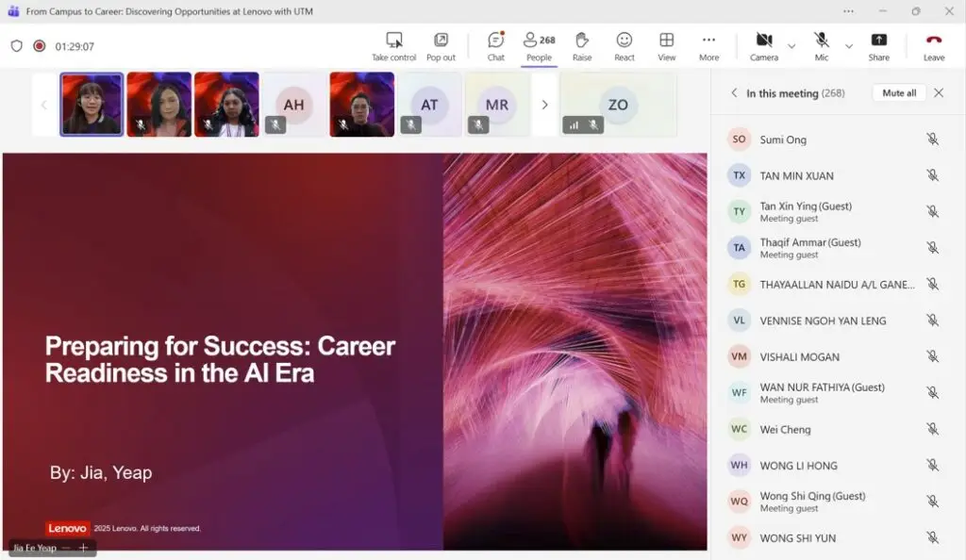Click the Mute all button
This screenshot has width=966, height=560.
898,93
